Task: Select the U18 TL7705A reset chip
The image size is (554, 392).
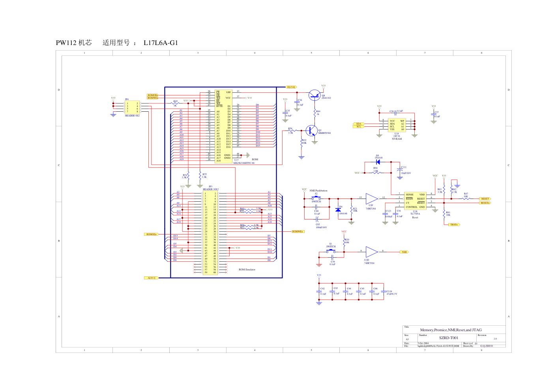Action: tap(415, 201)
